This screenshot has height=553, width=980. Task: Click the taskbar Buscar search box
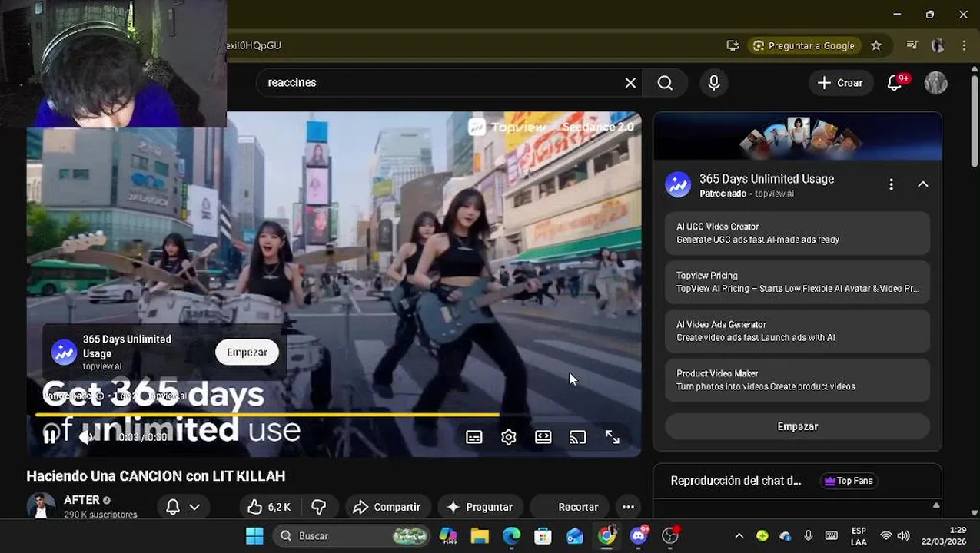pos(354,536)
